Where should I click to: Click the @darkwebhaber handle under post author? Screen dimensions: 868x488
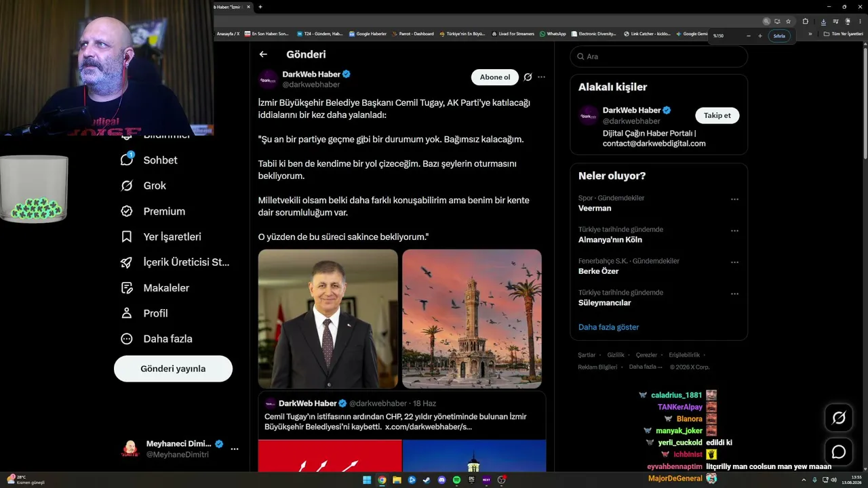311,85
